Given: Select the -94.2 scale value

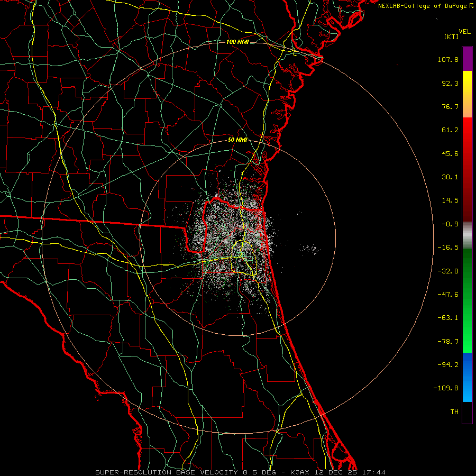Looking at the screenshot, I should [448, 364].
